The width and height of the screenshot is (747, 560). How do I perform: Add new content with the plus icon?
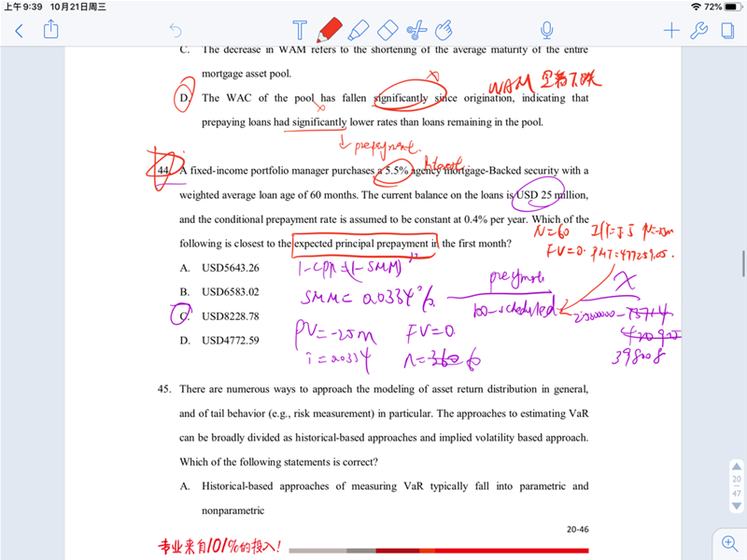(x=671, y=31)
